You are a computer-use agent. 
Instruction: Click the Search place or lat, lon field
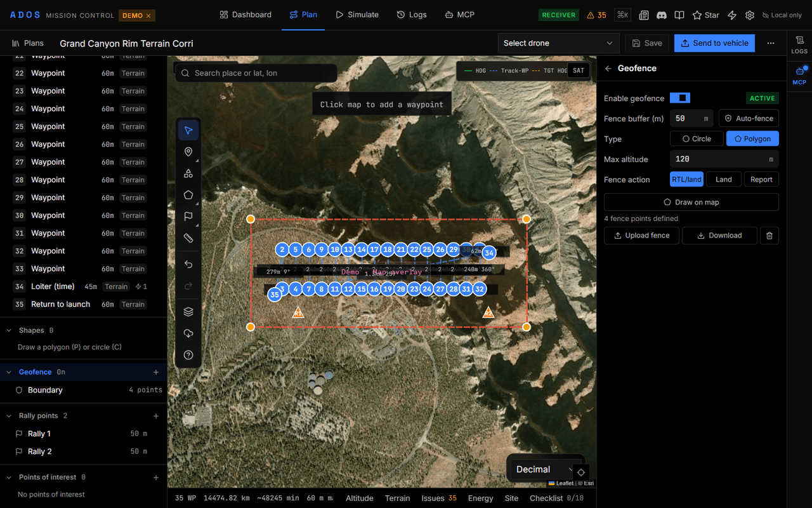point(256,73)
